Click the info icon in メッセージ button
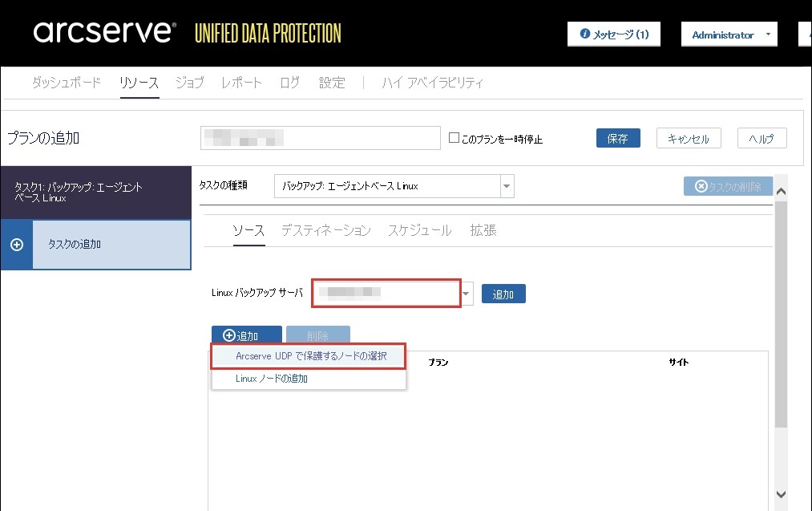The height and width of the screenshot is (511, 812). [584, 34]
